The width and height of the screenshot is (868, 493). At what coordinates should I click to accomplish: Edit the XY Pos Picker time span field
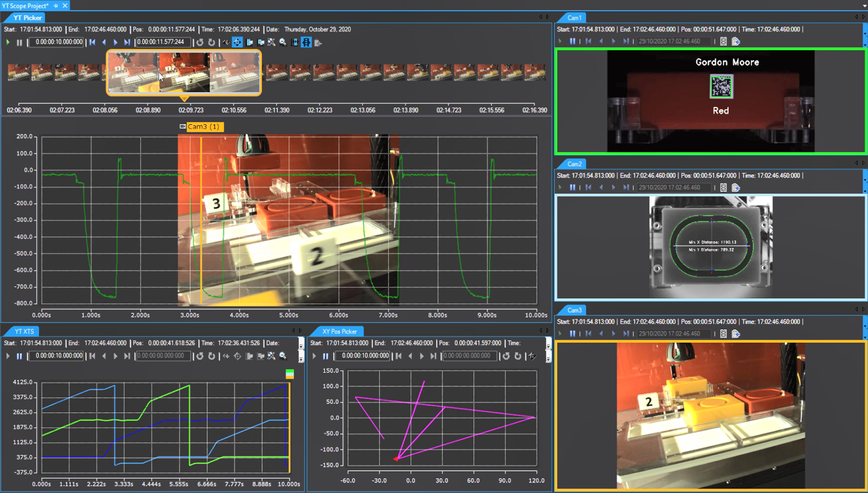(x=363, y=356)
